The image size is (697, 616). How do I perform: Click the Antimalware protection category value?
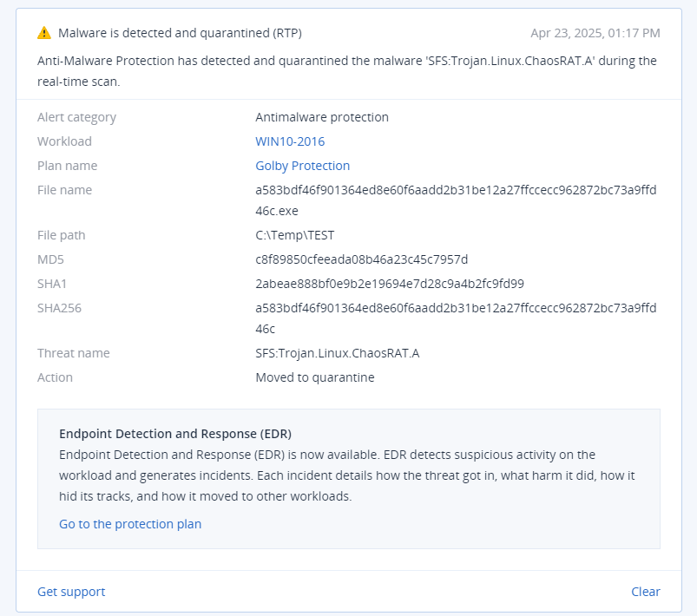(322, 117)
